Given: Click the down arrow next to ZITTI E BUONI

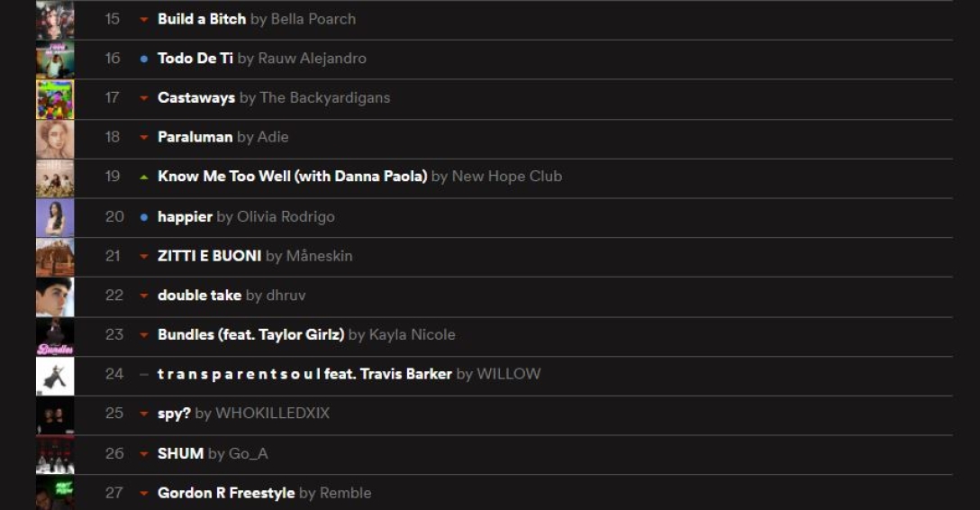Looking at the screenshot, I should click(144, 257).
